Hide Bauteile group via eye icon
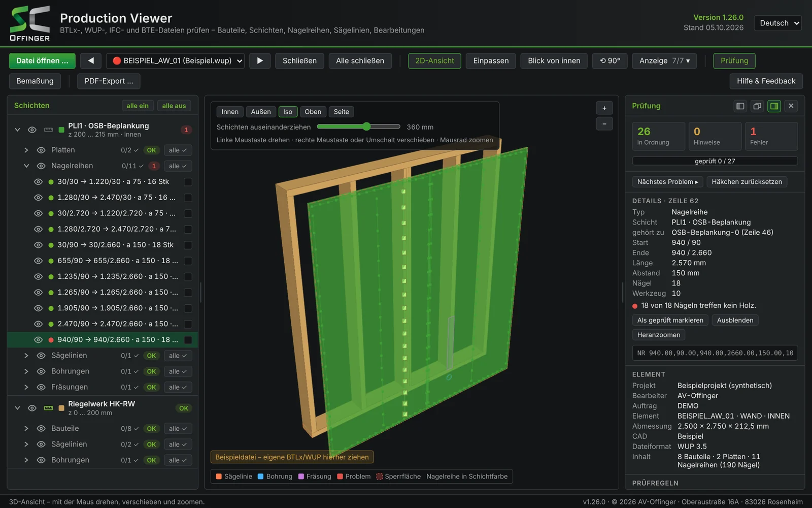The height and width of the screenshot is (508, 812). tap(41, 429)
